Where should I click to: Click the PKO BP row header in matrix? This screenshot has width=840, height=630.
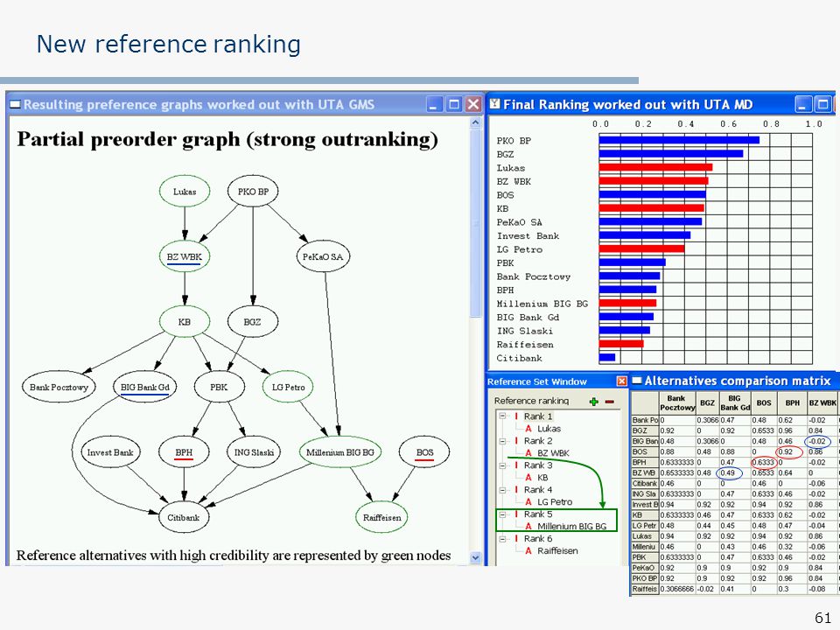point(645,578)
